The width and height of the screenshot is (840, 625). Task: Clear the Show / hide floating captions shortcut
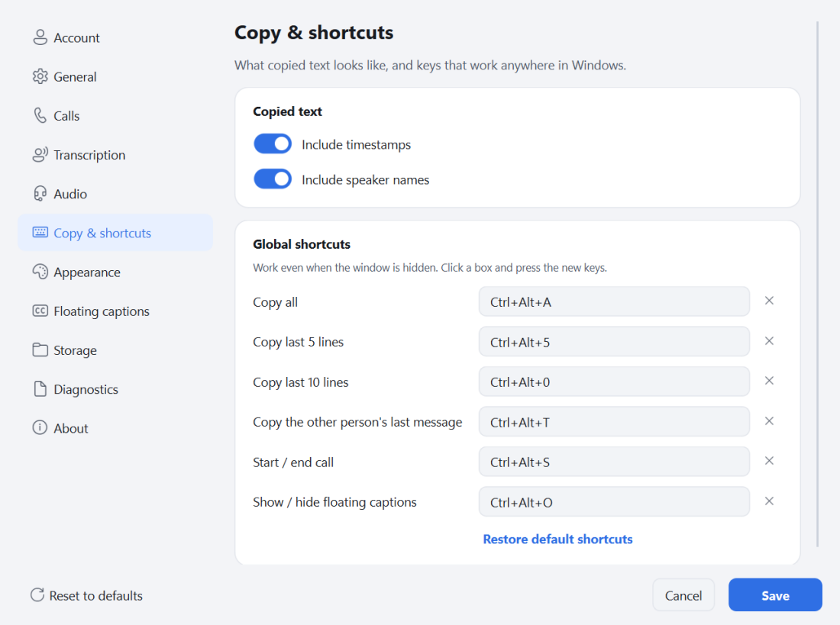[x=769, y=501]
